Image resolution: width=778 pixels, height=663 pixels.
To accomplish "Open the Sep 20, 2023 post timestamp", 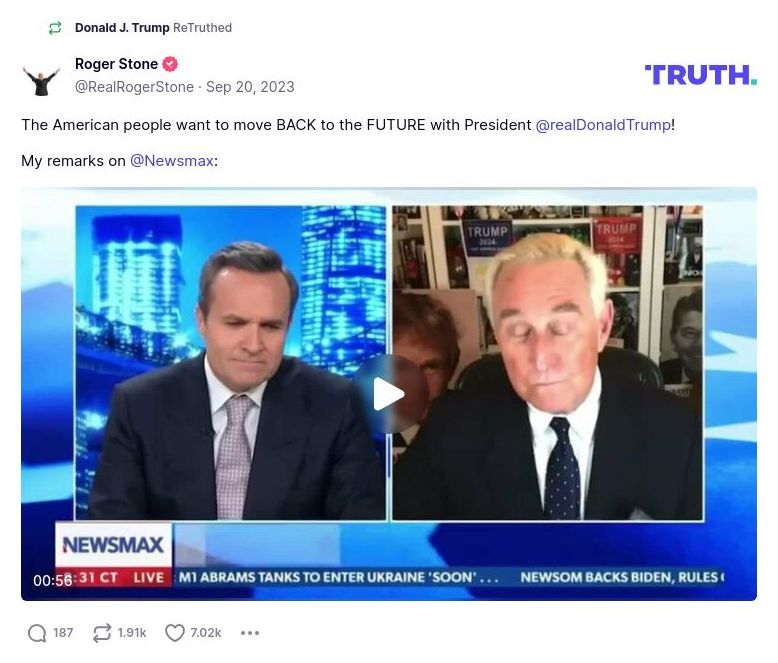I will tap(250, 87).
